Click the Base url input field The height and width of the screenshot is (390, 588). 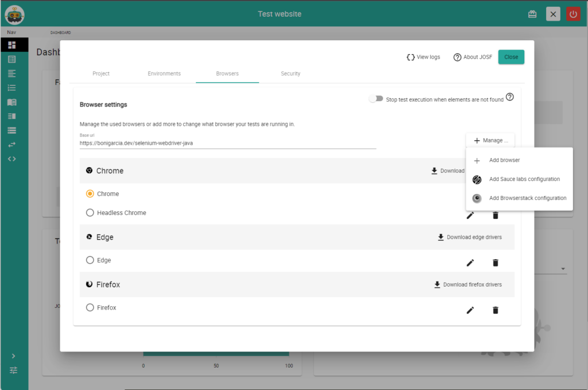[x=227, y=144]
